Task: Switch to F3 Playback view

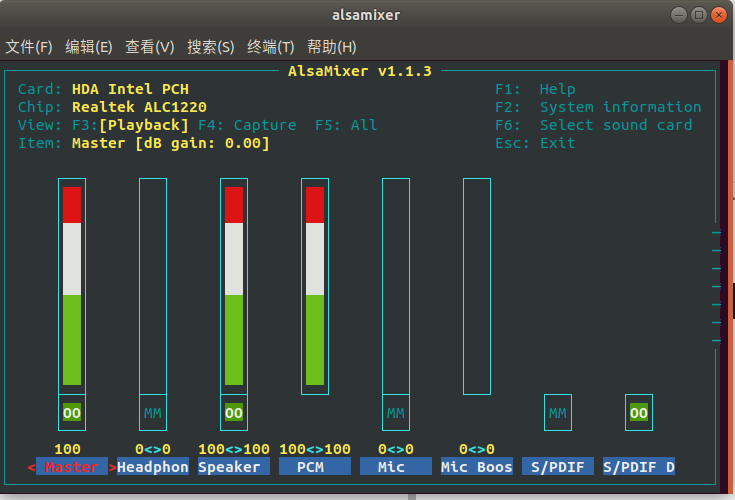Action: point(130,126)
